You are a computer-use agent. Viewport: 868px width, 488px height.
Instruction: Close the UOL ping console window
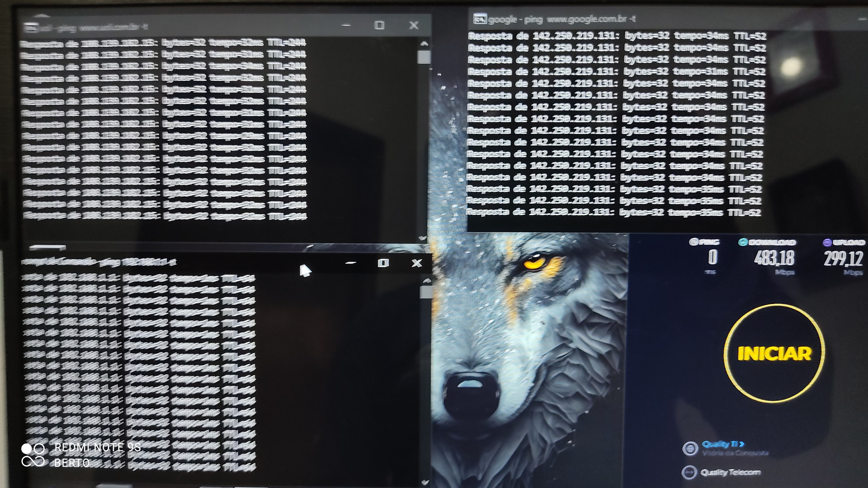pyautogui.click(x=414, y=25)
